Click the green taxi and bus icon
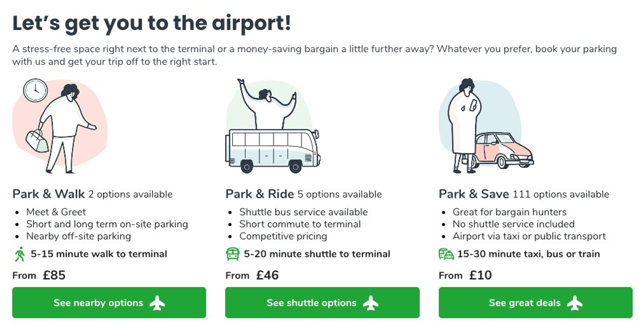 [x=446, y=254]
